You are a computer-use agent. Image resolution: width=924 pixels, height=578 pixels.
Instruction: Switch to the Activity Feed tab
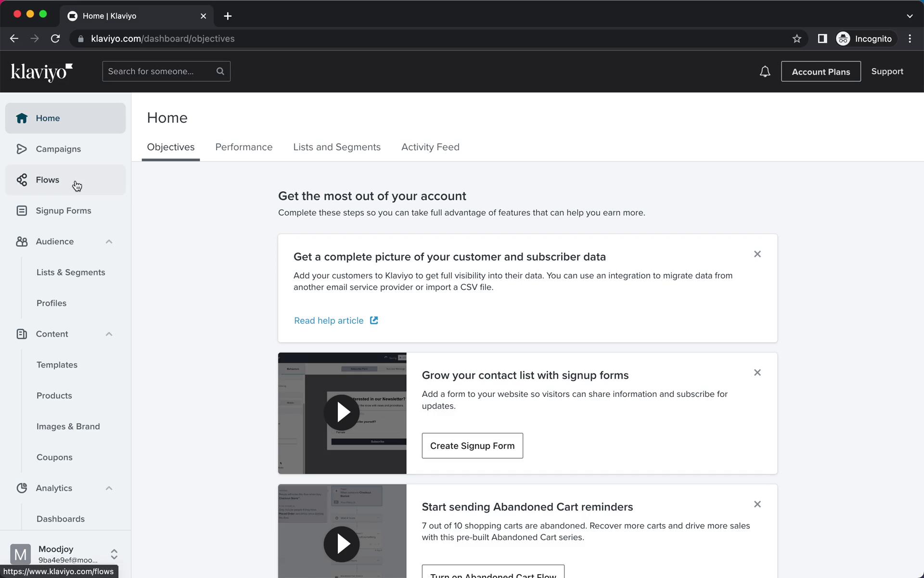tap(430, 147)
